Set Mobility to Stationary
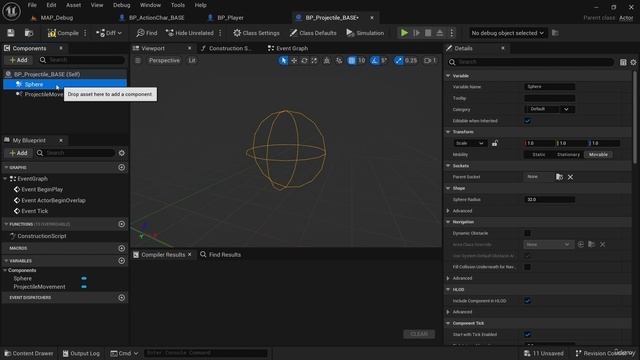 568,155
